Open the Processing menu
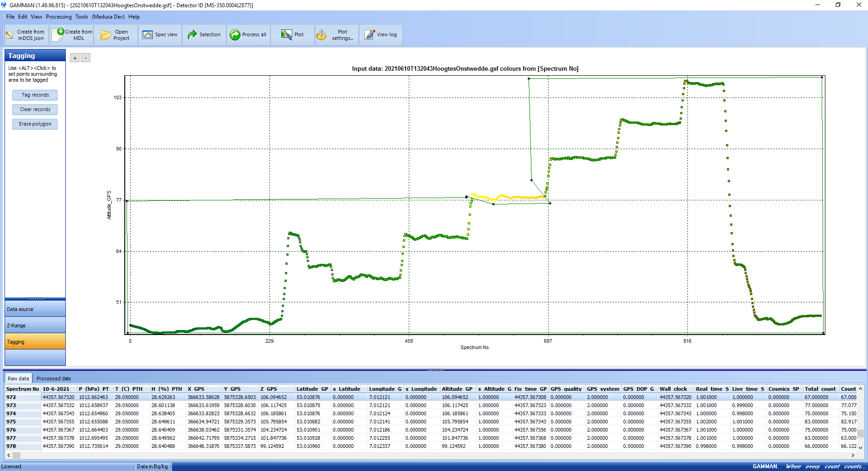Viewport: 868px width, 471px height. 59,17
